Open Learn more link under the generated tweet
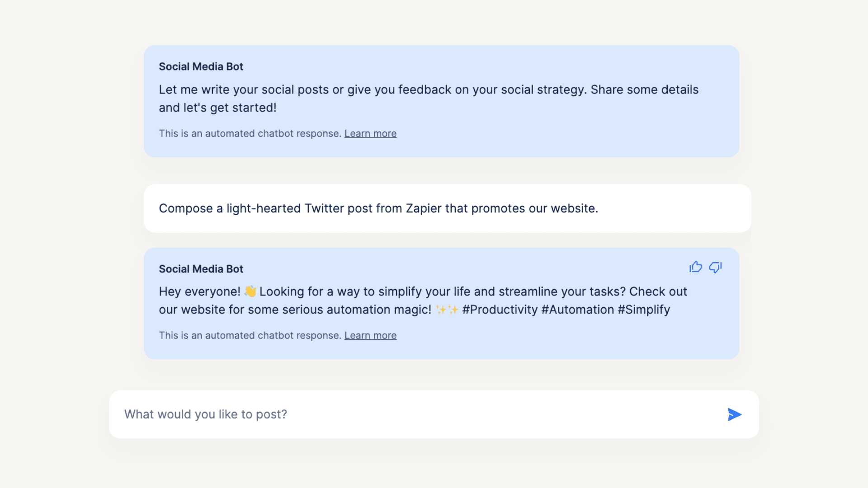 tap(370, 336)
